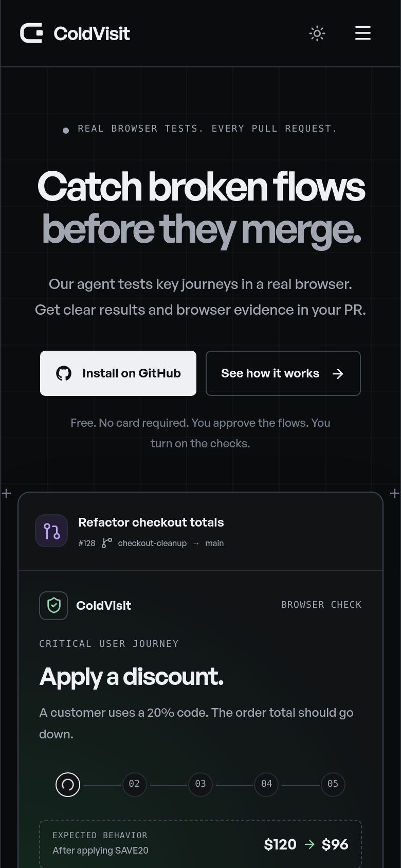This screenshot has width=401, height=868.
Task: Click the arrow icon beside See how it works
Action: [338, 374]
